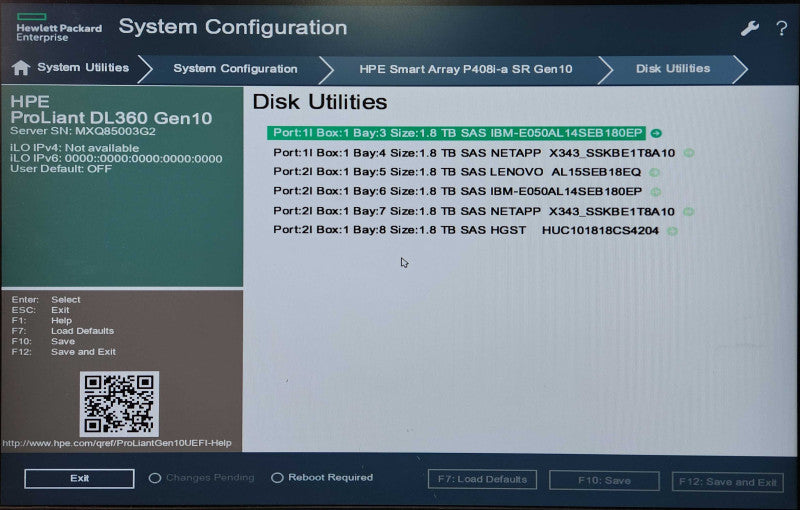Click the iLO IPv6 address text

click(x=116, y=159)
